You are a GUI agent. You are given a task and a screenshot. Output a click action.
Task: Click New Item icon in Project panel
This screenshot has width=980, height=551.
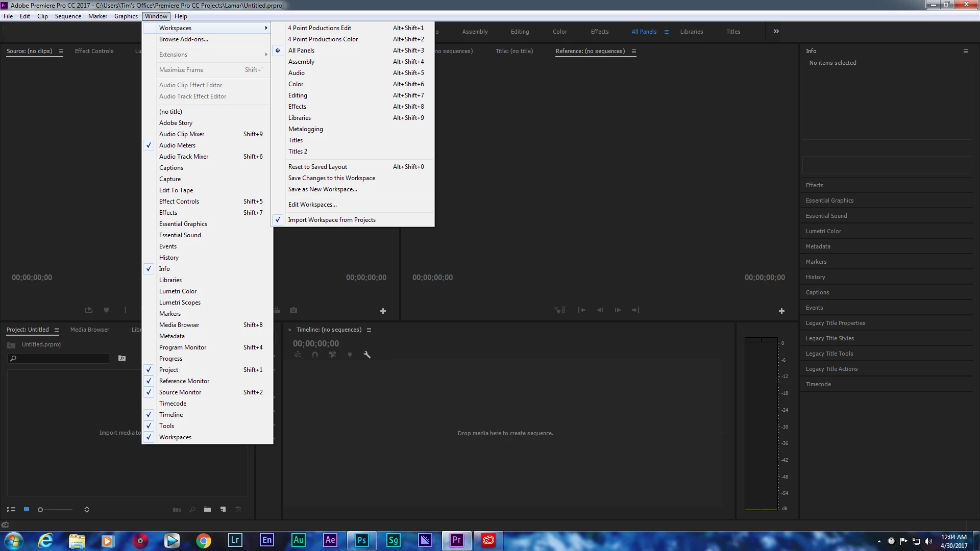[223, 510]
